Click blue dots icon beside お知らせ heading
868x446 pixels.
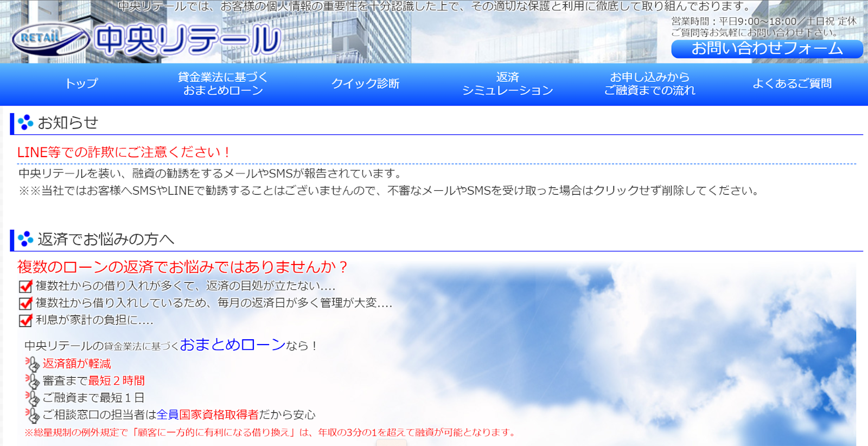[25, 122]
